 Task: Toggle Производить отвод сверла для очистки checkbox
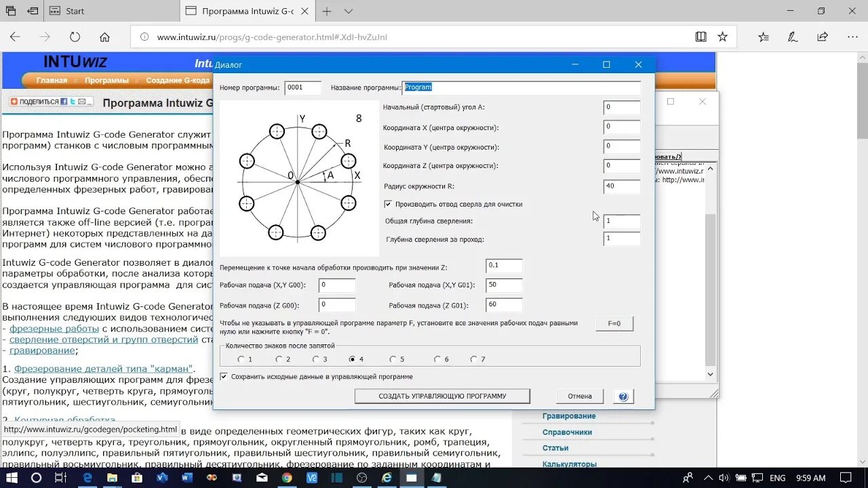[388, 204]
